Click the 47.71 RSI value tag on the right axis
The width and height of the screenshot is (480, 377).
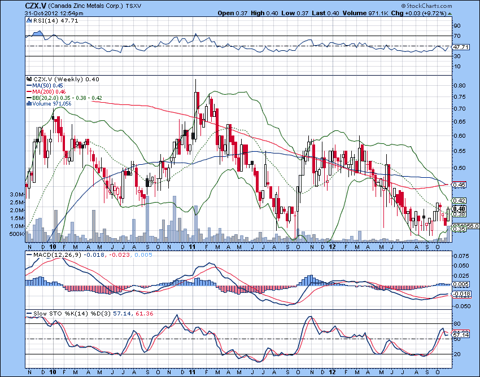pos(461,47)
